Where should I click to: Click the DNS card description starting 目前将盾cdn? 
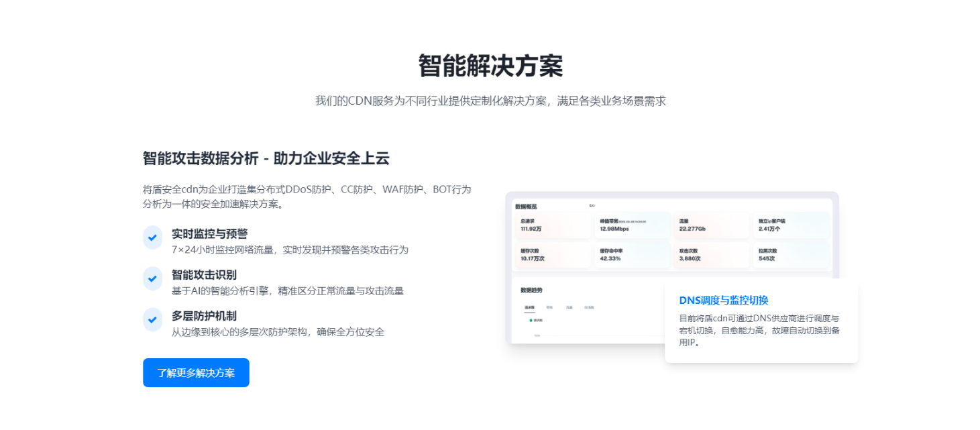point(759,330)
